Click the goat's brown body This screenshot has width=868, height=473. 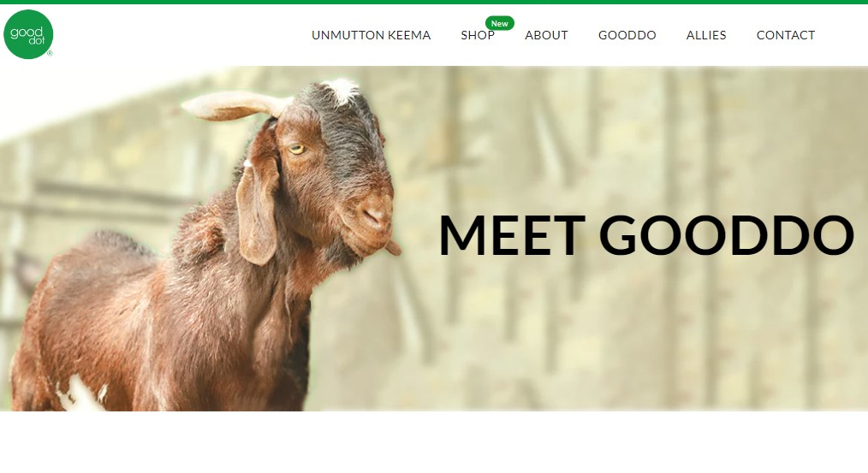click(x=155, y=327)
